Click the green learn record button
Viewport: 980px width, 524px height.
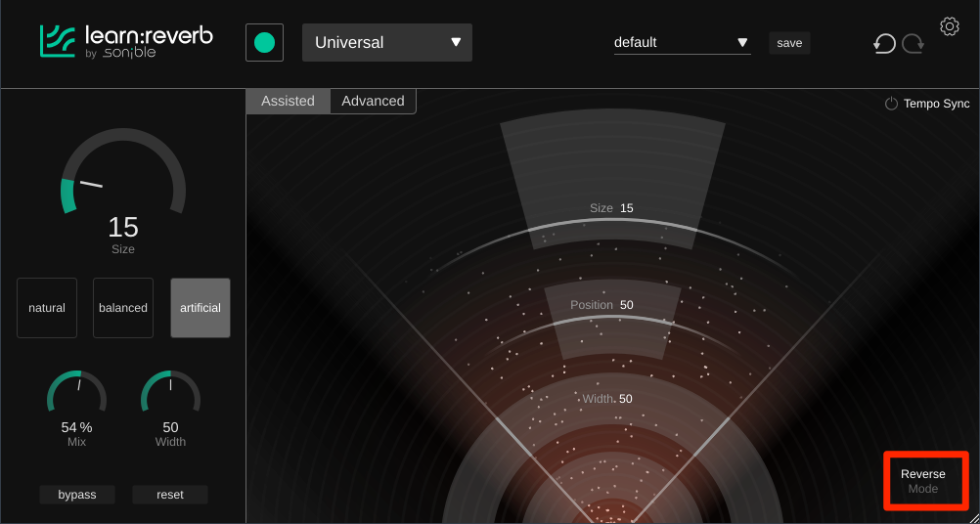(264, 43)
